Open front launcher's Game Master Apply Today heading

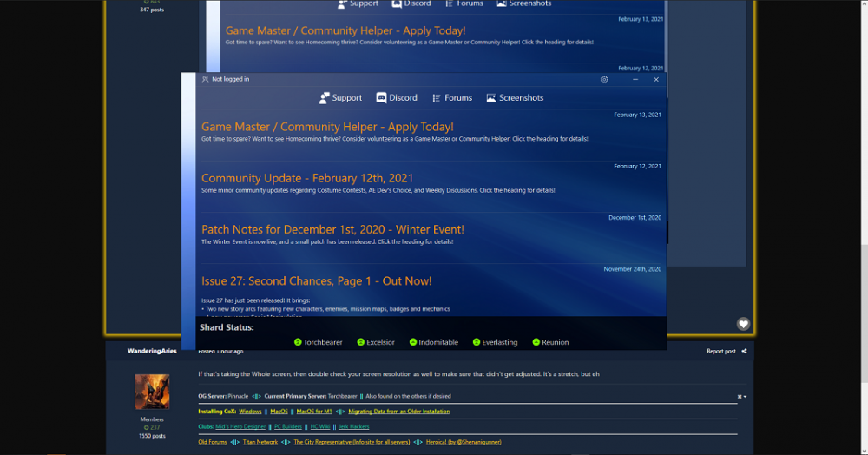(327, 127)
